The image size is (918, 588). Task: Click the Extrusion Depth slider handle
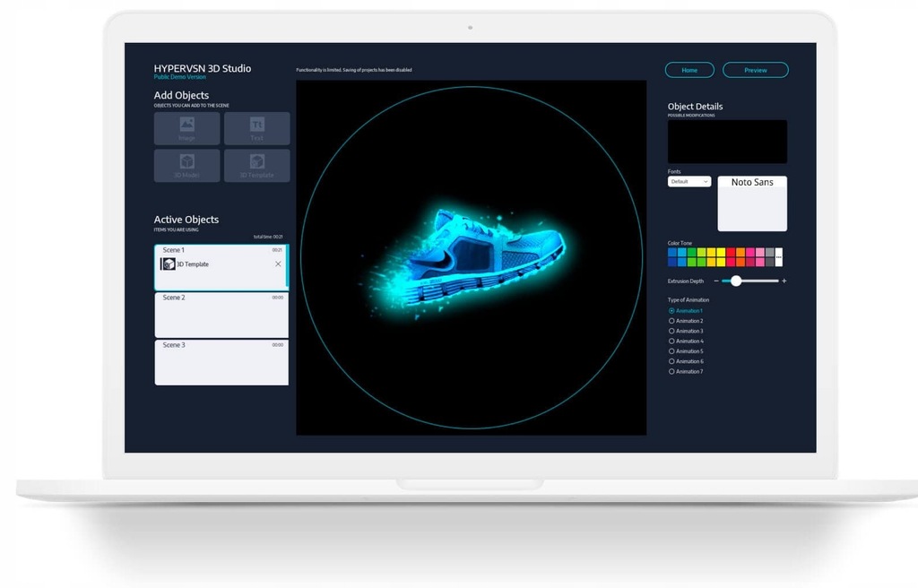tap(736, 281)
